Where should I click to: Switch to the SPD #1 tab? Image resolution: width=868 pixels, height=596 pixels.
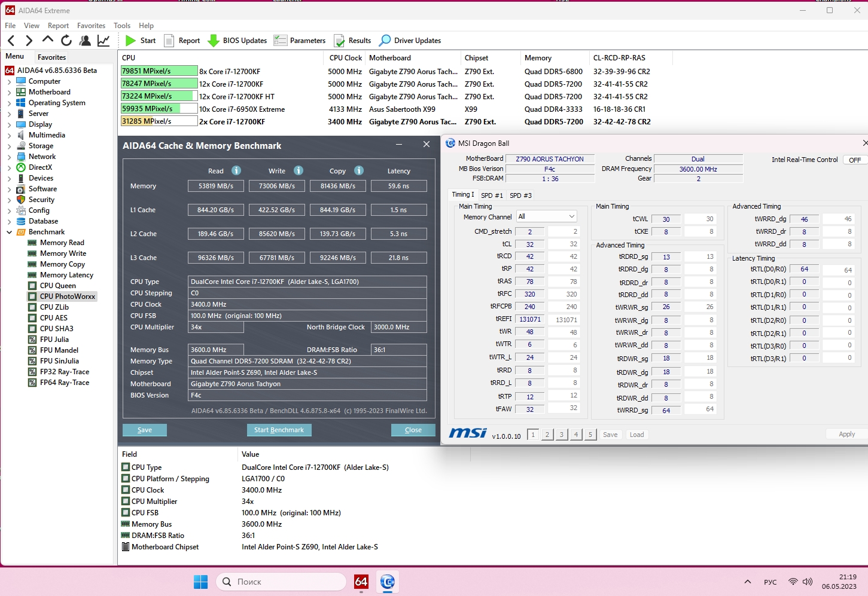492,195
